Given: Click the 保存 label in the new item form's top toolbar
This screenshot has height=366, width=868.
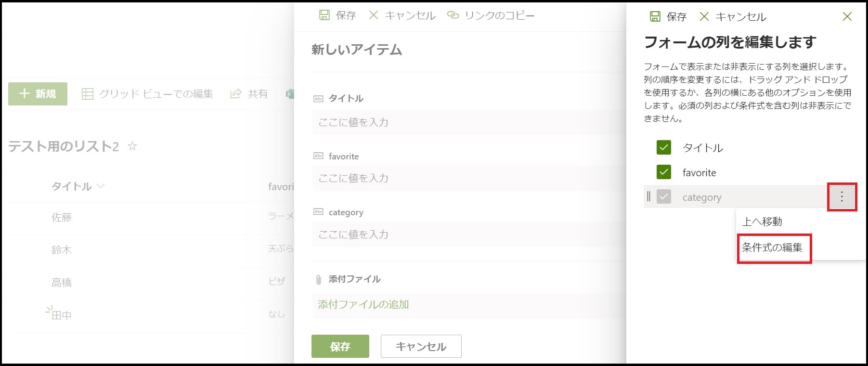Looking at the screenshot, I should coord(346,15).
